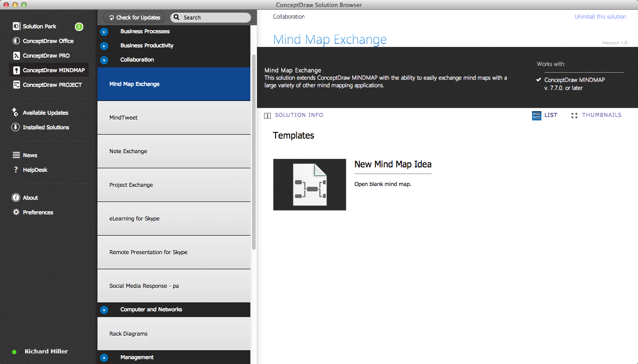Click the Richard Miller user name
The height and width of the screenshot is (364, 638).
(x=46, y=352)
